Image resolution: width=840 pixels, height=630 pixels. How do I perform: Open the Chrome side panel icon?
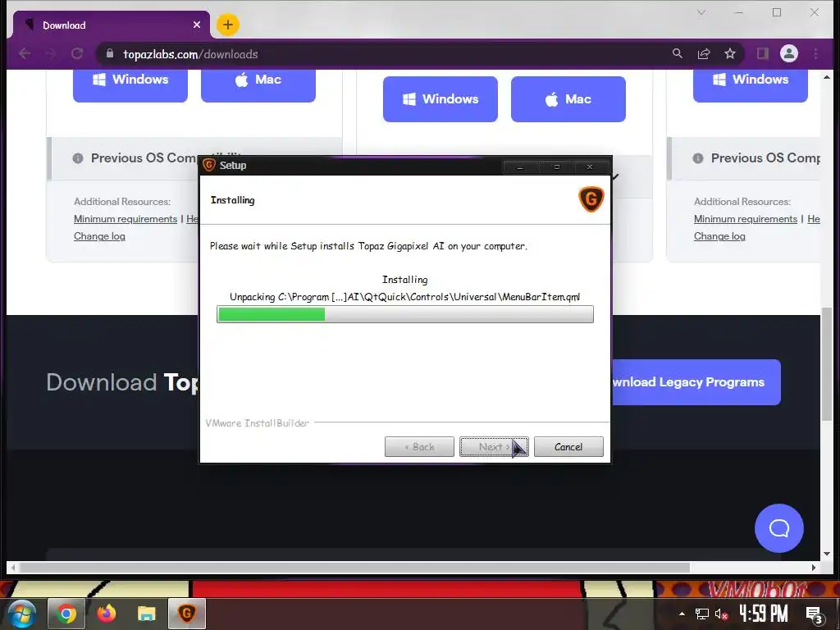[762, 53]
